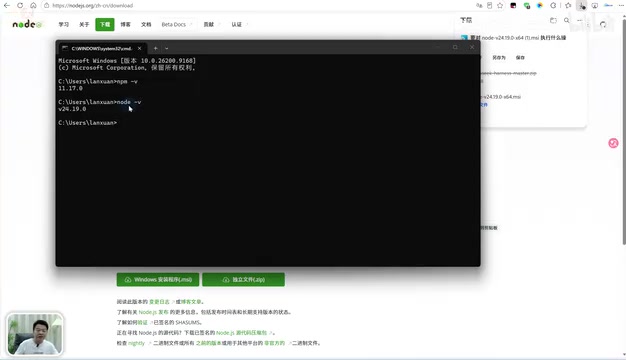Open the colorful round extension icon
The height and width of the screenshot is (360, 626).
click(x=540, y=6)
